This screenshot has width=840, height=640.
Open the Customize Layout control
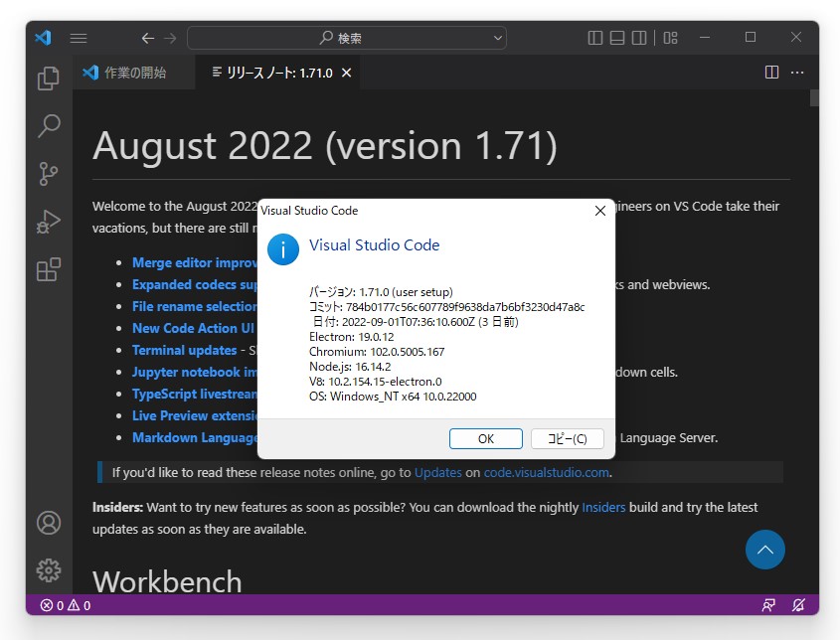coord(670,37)
